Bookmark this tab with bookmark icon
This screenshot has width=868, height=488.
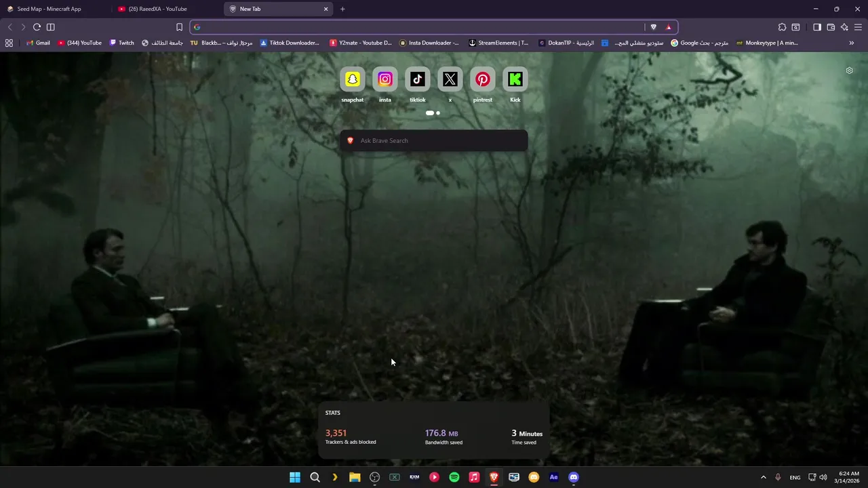pos(179,27)
